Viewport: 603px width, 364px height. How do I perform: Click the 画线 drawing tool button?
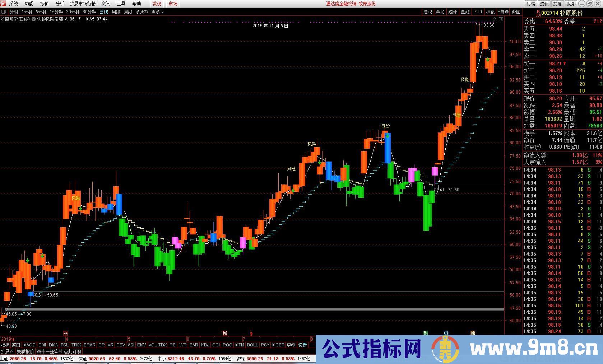tap(465, 12)
